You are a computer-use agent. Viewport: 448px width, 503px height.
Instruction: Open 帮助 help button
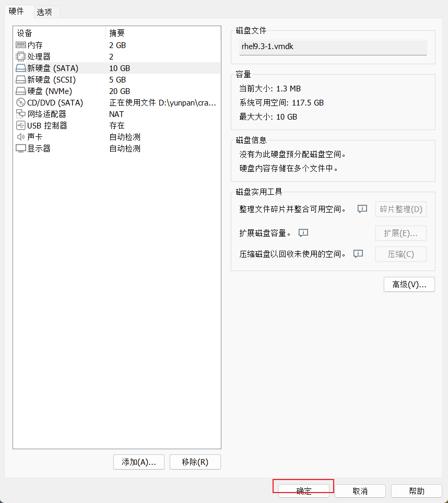click(417, 491)
